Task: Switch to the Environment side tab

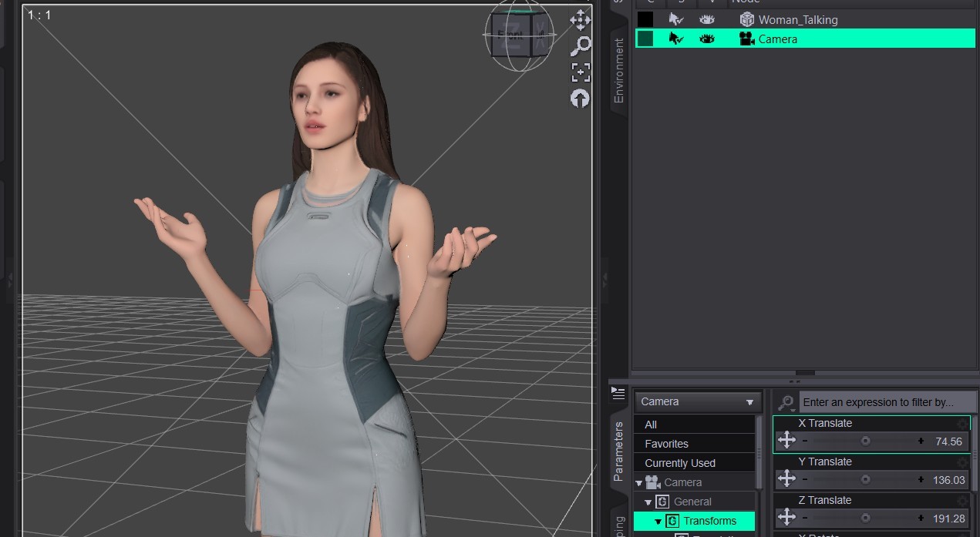Action: 618,70
